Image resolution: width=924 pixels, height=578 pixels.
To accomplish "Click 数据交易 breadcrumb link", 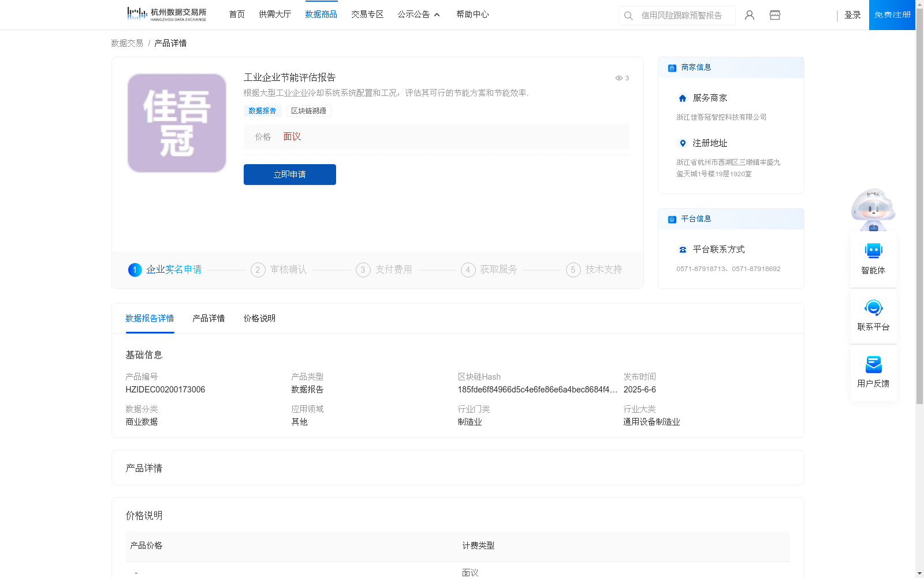I will (x=127, y=43).
